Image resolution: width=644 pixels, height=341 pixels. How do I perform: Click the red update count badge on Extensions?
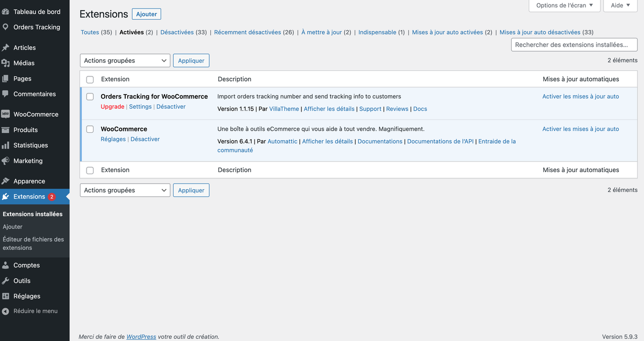(52, 197)
